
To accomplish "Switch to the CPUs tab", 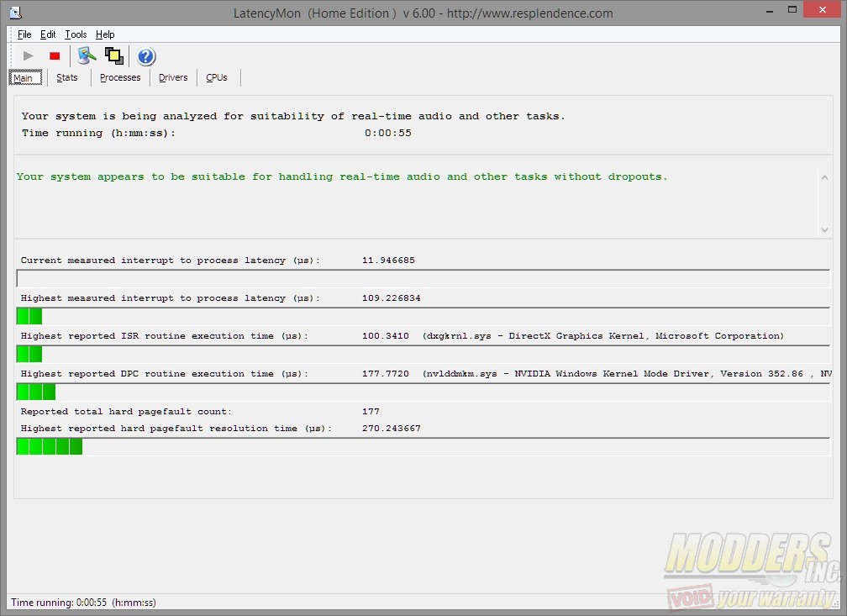I will (217, 77).
